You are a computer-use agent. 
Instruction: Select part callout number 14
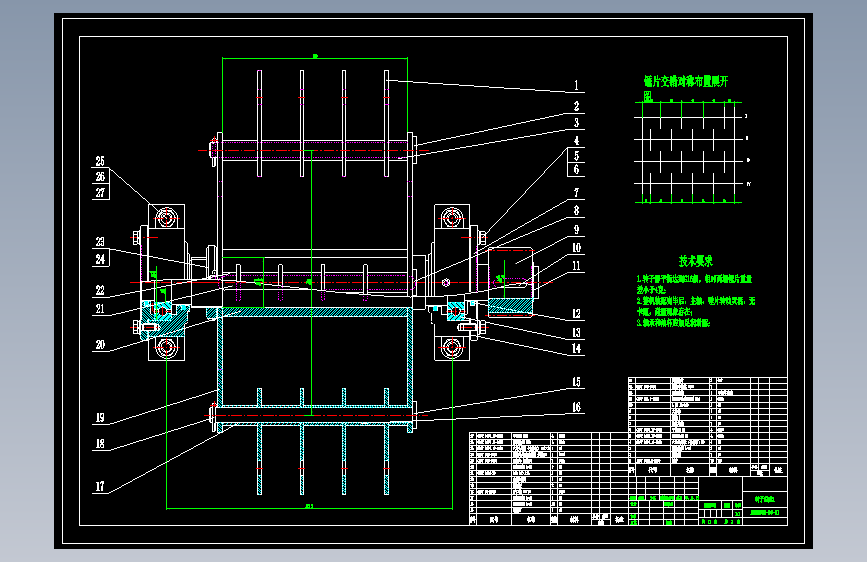576,348
